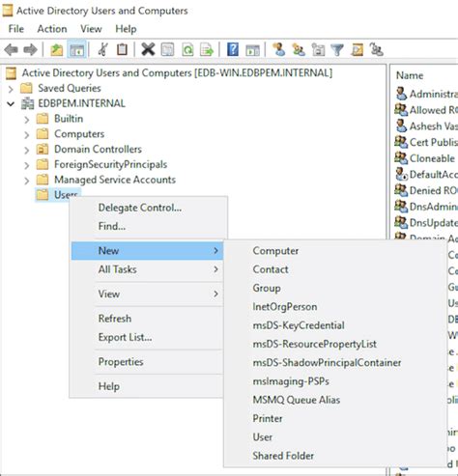Expand the Managed Service Accounts node
Screen dimensions: 458x476
coord(27,181)
